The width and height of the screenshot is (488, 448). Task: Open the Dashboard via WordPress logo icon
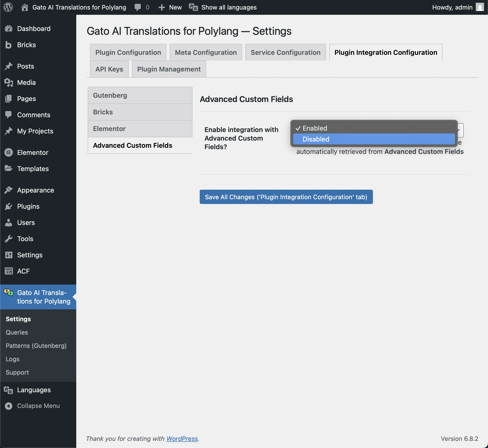tap(8, 7)
